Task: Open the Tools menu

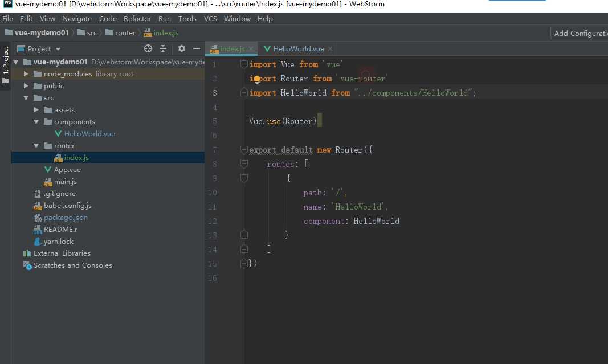Action: (187, 19)
